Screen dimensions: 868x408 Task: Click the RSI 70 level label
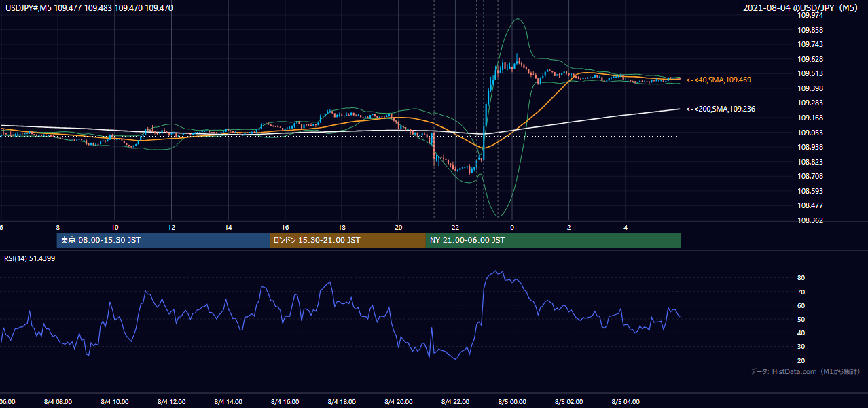pyautogui.click(x=801, y=292)
